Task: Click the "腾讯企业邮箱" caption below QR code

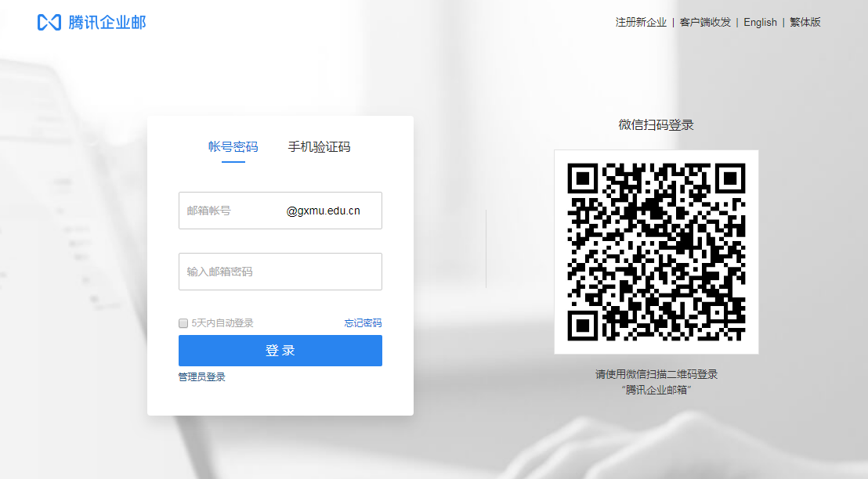Action: click(x=656, y=389)
